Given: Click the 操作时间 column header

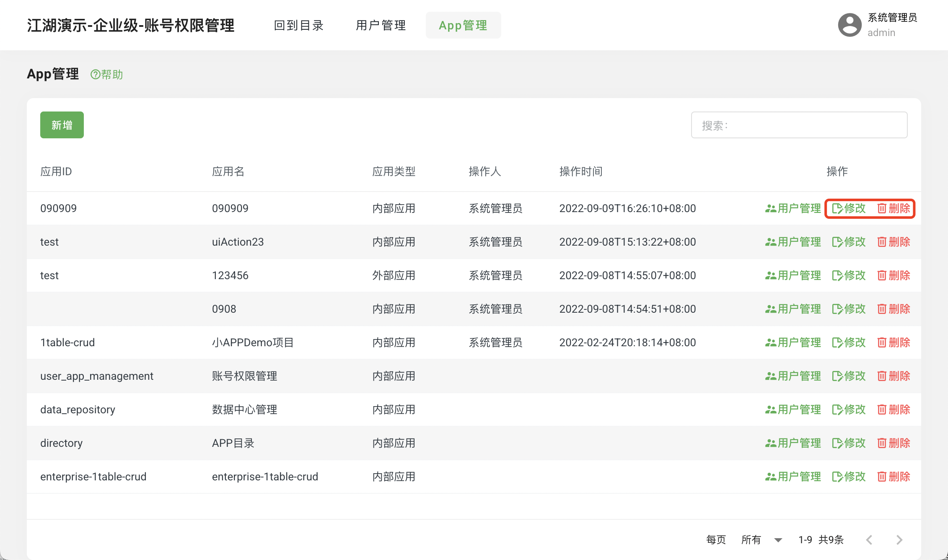Looking at the screenshot, I should click(x=580, y=171).
